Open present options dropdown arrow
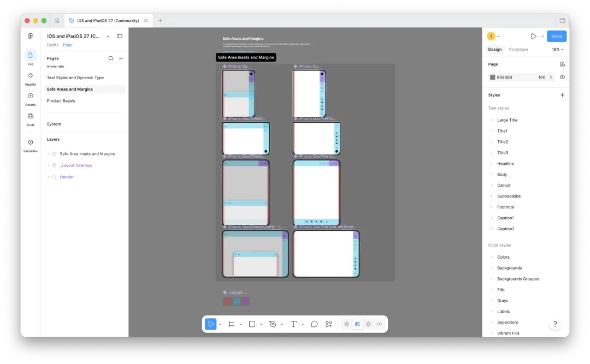Image resolution: width=590 pixels, height=364 pixels. pyautogui.click(x=542, y=37)
